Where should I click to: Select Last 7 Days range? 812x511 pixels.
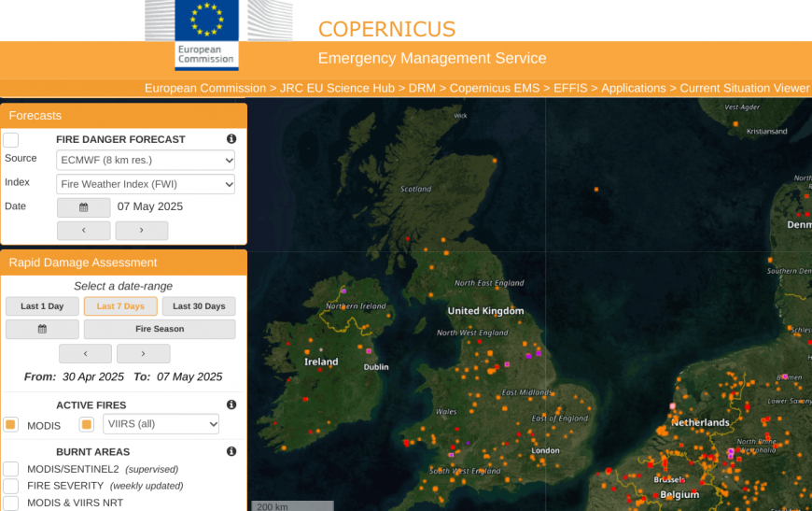[120, 306]
